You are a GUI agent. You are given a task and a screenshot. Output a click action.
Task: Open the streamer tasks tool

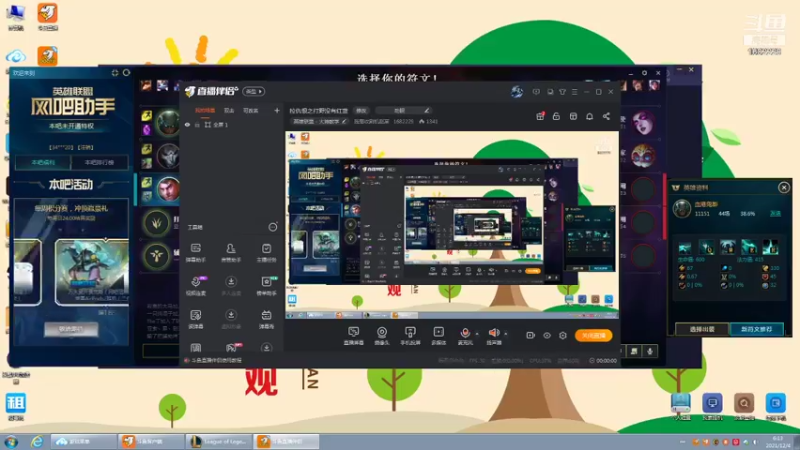click(266, 253)
